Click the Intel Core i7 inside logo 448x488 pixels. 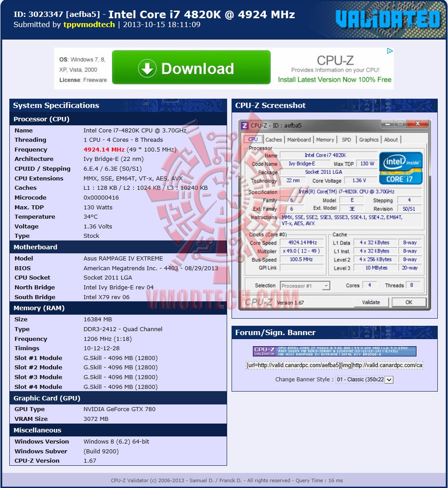[401, 168]
